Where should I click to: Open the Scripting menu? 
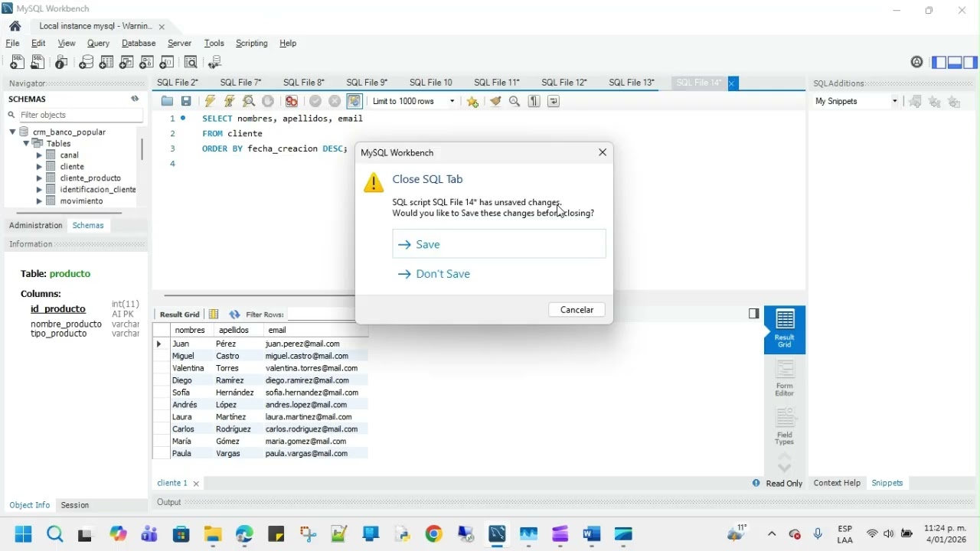(x=252, y=44)
